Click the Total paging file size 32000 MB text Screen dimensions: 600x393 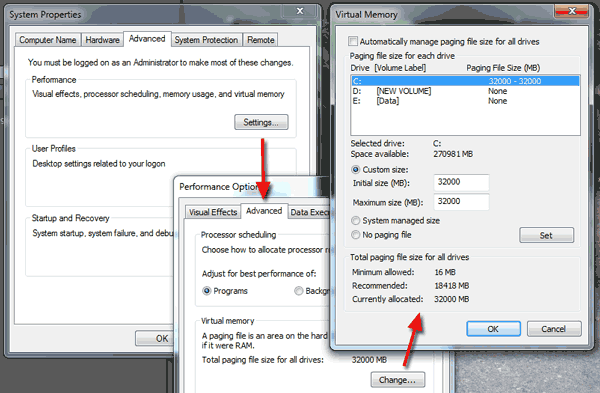coord(369,360)
